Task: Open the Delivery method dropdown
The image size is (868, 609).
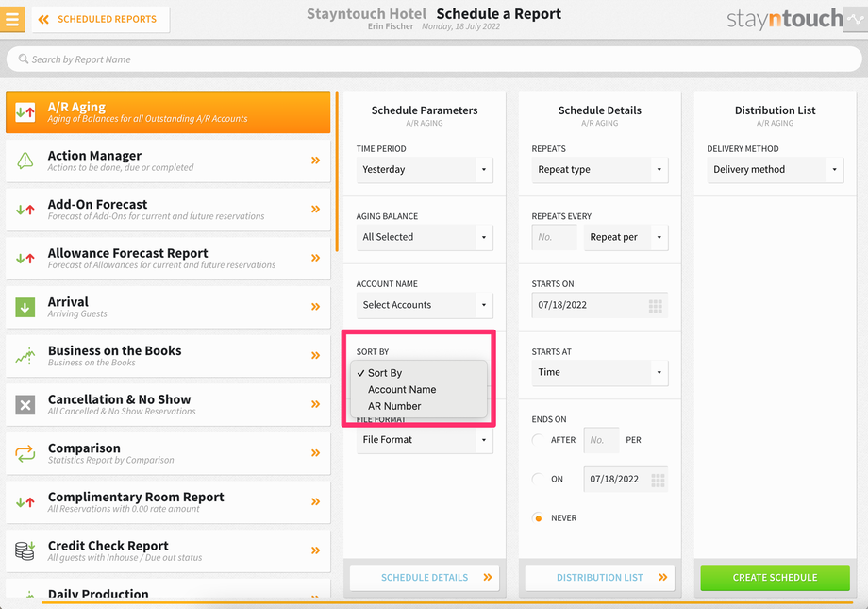Action: point(775,170)
